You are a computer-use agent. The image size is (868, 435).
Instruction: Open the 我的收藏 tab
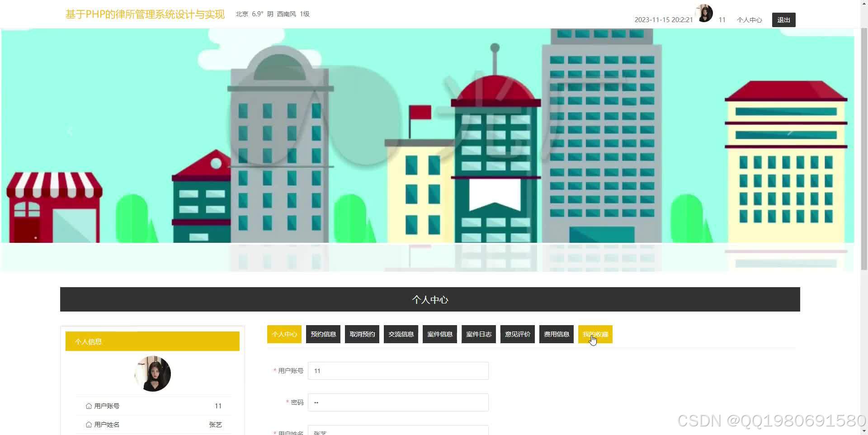tap(595, 334)
